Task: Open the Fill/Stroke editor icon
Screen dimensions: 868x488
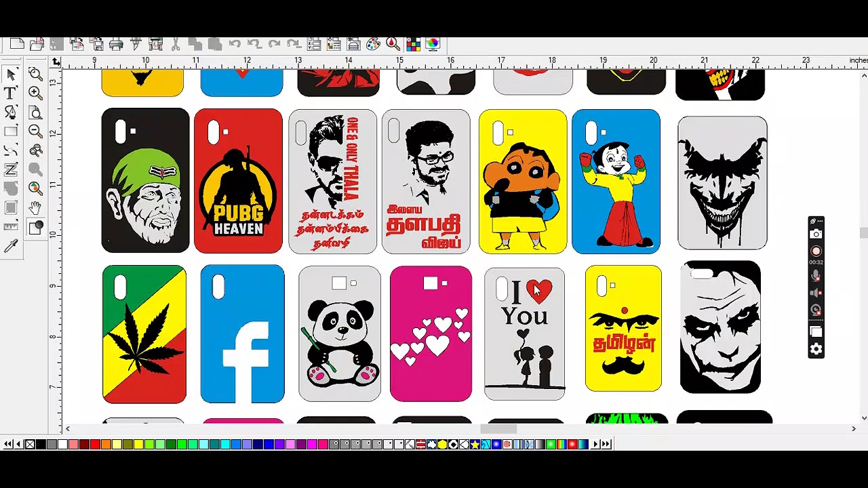Action: pyautogui.click(x=334, y=44)
